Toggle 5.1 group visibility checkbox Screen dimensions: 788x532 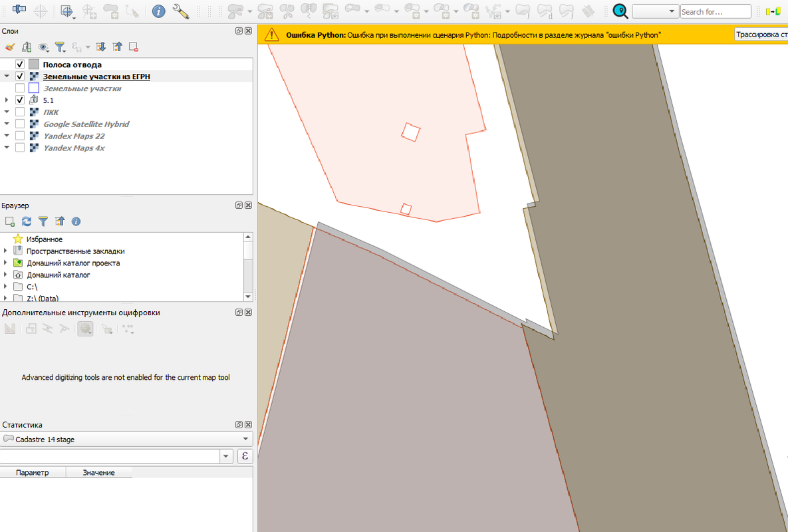(x=20, y=100)
